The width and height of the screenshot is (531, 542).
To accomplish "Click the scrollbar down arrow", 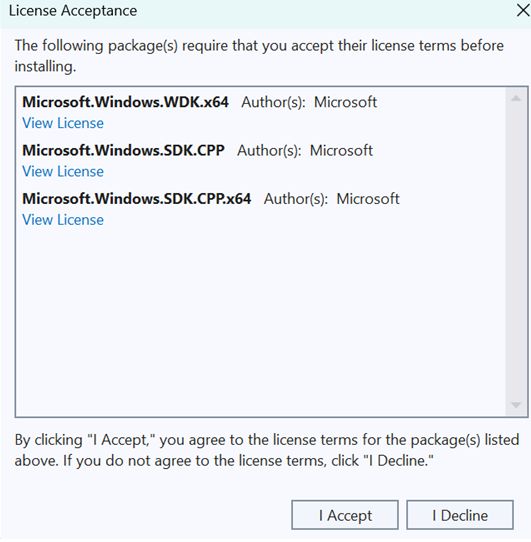I will (516, 405).
